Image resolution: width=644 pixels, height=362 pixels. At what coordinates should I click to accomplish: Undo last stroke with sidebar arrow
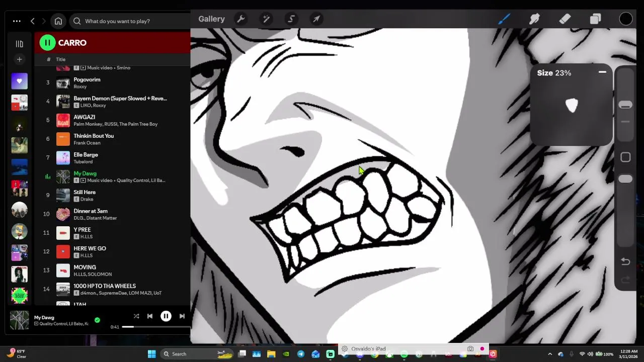click(x=625, y=261)
